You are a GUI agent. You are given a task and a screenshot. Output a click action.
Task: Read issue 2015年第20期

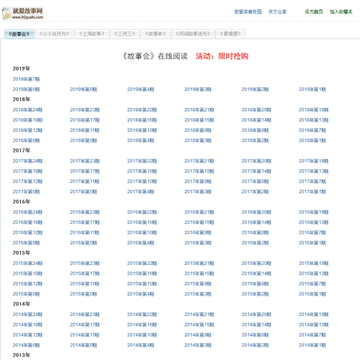click(x=256, y=263)
